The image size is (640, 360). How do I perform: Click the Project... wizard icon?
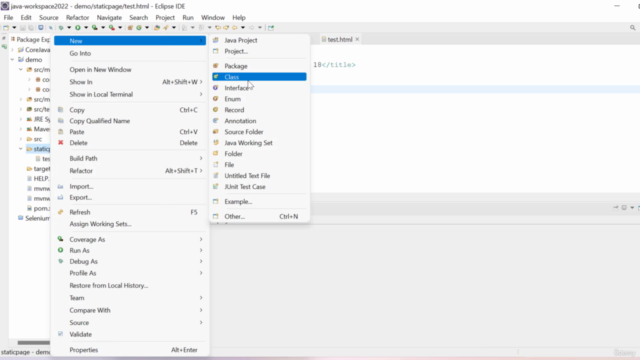pos(216,51)
